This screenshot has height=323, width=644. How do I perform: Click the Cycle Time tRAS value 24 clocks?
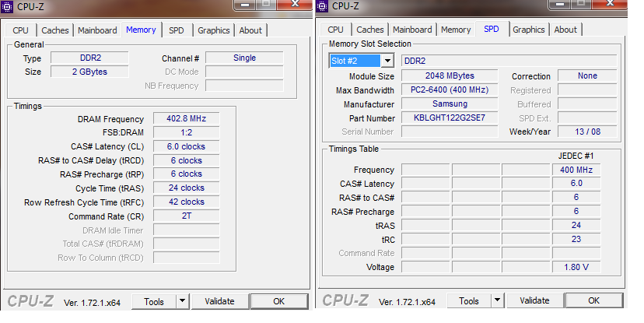tap(187, 188)
